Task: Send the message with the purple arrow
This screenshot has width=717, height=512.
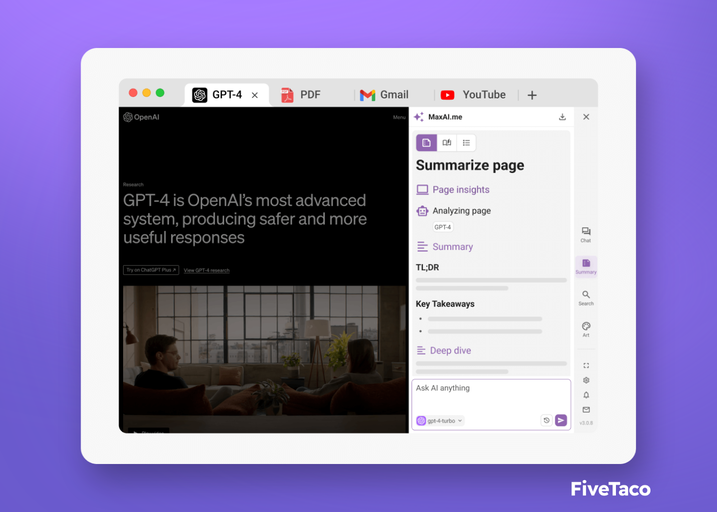Action: point(561,420)
